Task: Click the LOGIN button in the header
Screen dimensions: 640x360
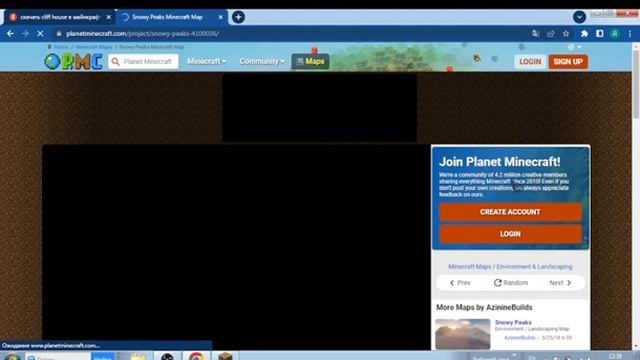Action: pos(530,62)
